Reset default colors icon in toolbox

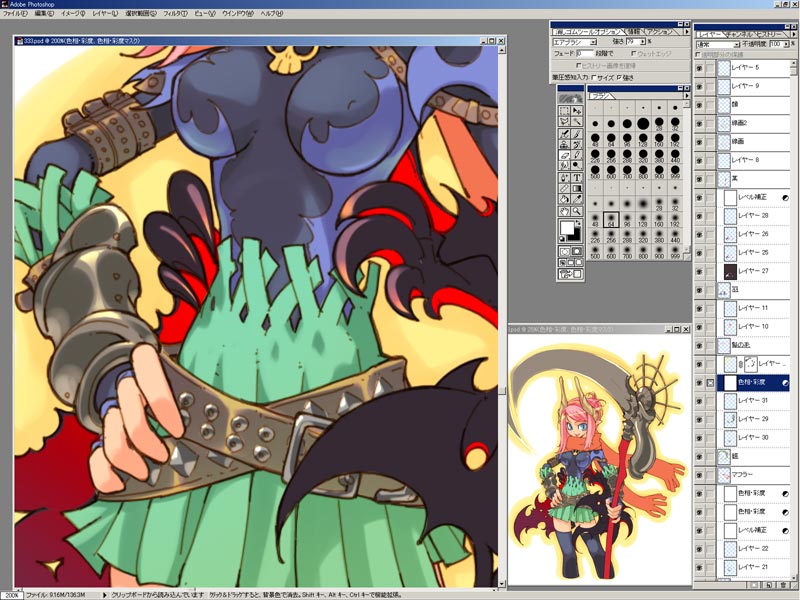(563, 238)
